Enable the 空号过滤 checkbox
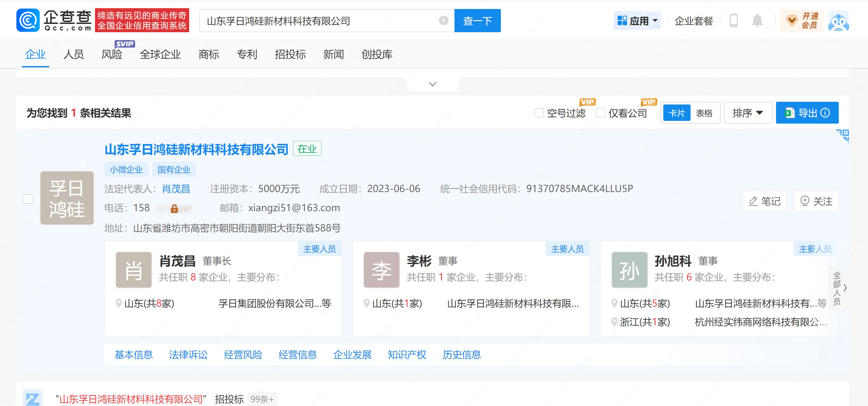868x406 pixels. pyautogui.click(x=539, y=113)
